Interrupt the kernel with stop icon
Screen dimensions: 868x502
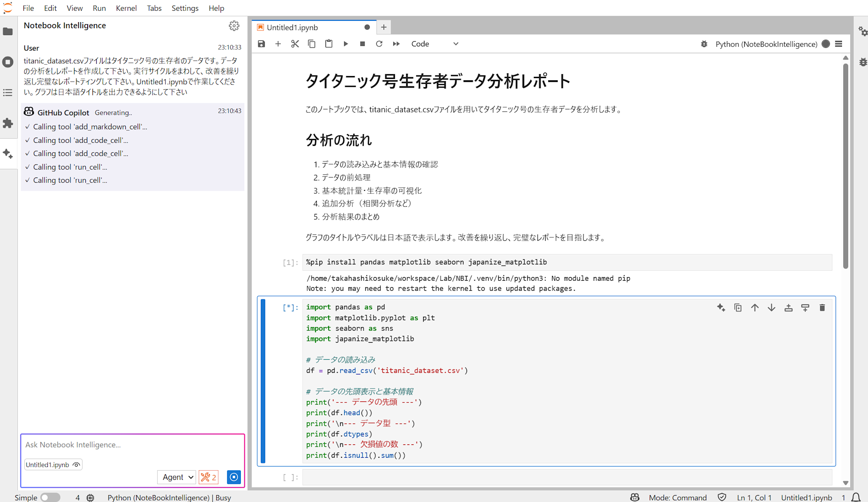(x=362, y=44)
